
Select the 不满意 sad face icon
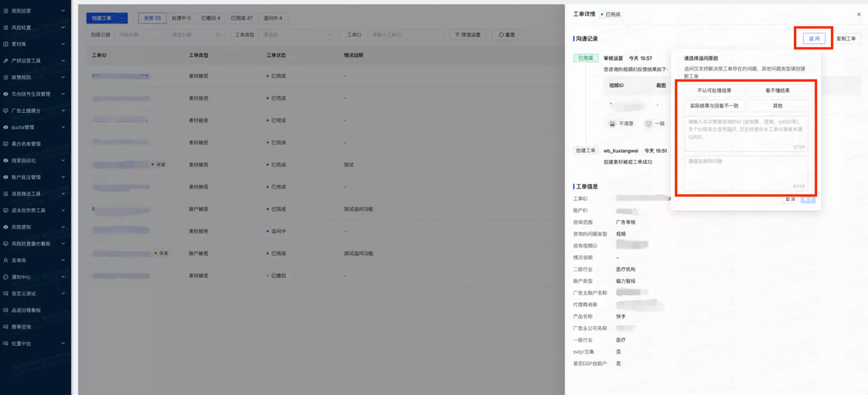pos(612,123)
